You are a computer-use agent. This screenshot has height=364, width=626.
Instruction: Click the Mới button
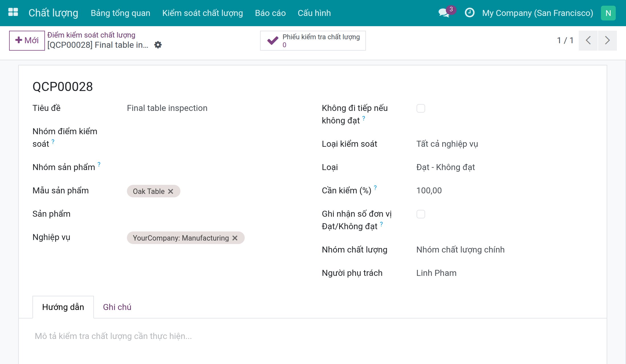tap(27, 40)
